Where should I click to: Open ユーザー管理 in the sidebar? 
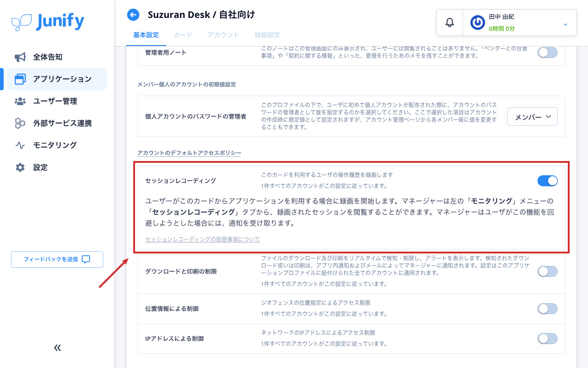tap(57, 101)
